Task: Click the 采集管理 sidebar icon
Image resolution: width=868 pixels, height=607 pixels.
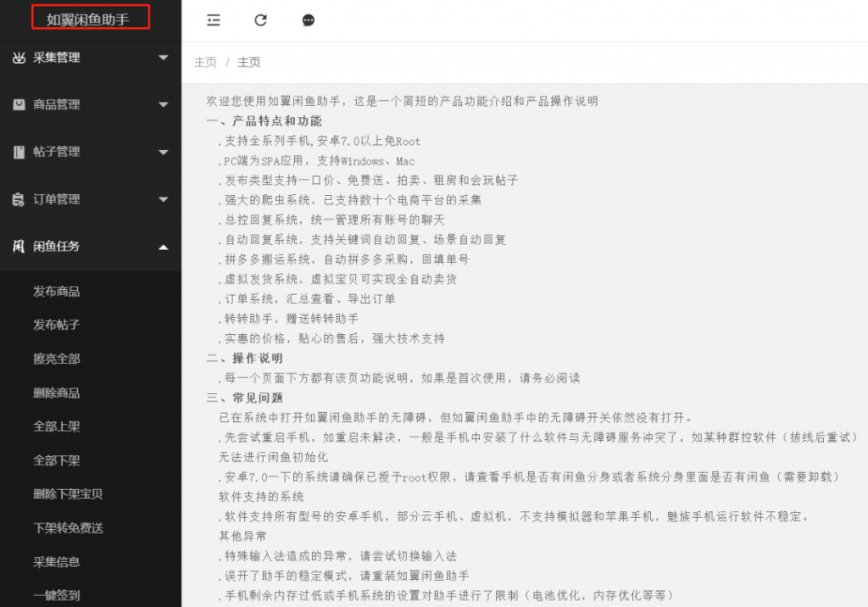Action: coord(19,58)
